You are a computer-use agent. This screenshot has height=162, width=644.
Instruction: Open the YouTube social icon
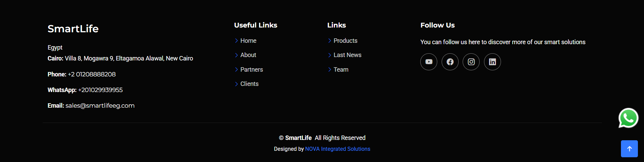tap(429, 62)
